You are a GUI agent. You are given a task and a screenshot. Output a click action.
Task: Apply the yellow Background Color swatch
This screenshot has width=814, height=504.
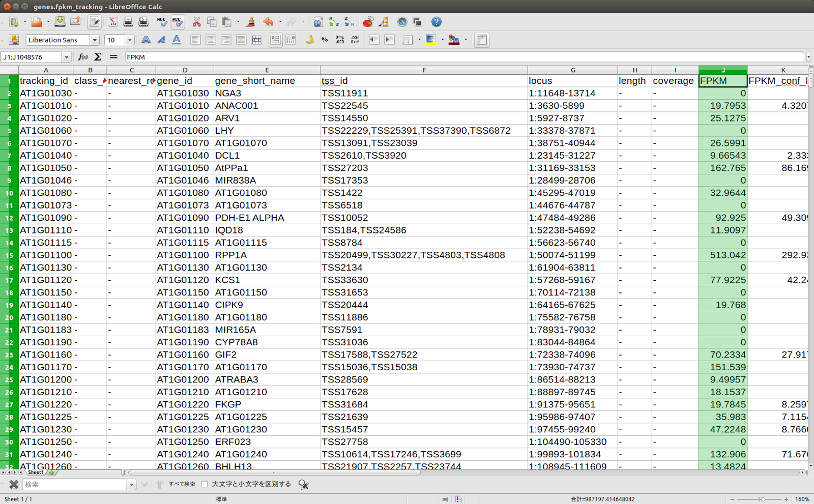(x=431, y=40)
